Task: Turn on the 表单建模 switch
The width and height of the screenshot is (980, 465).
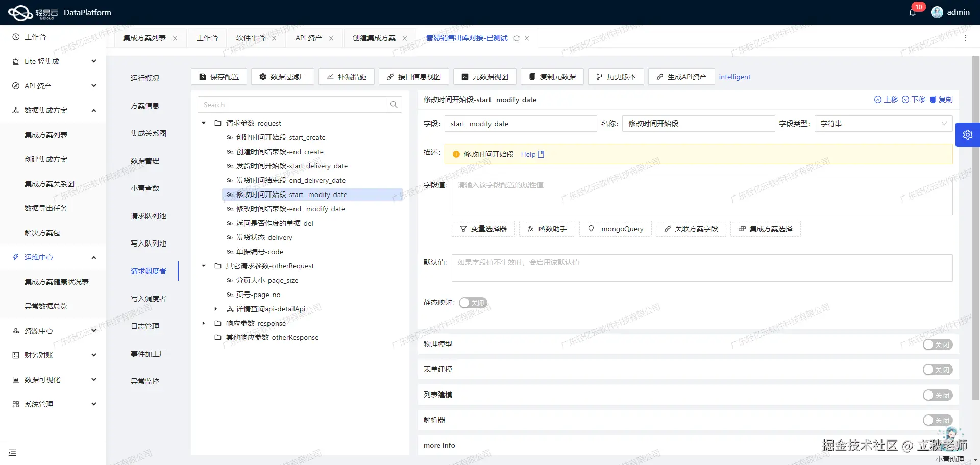Action: [937, 369]
